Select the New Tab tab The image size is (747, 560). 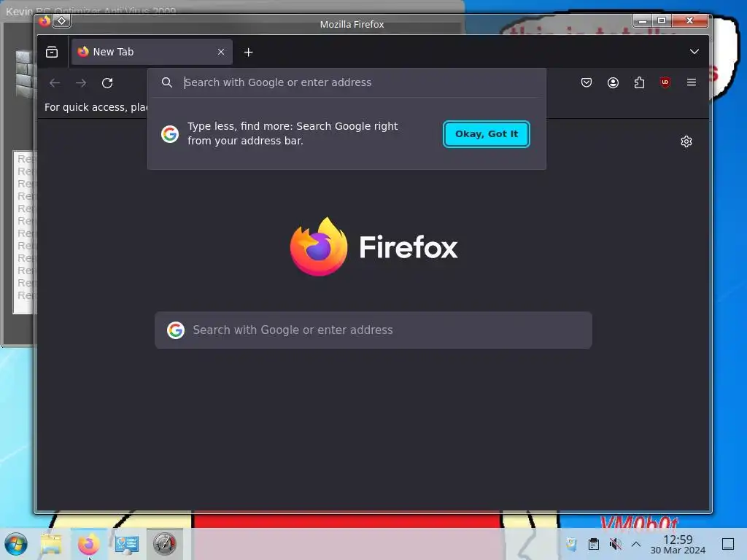pos(152,52)
